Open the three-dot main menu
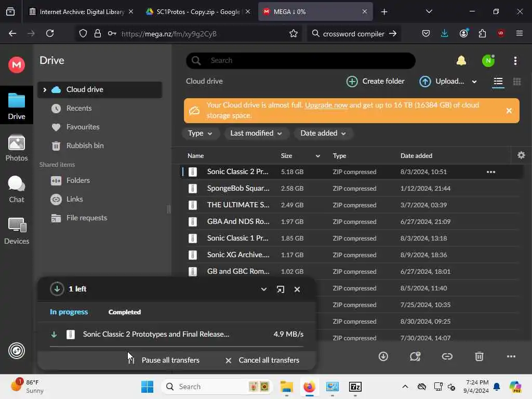This screenshot has height=399, width=532. coord(515,61)
